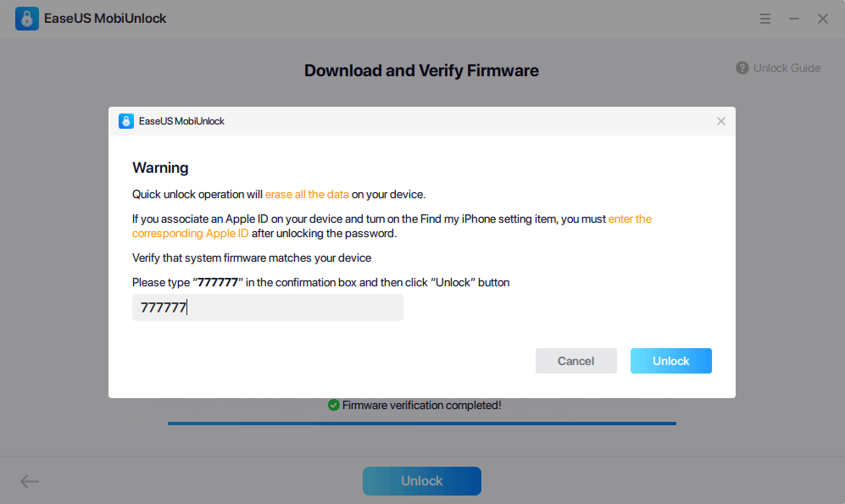Click the orange "erase all the data" text
Viewport: 845px width, 504px height.
(x=307, y=195)
